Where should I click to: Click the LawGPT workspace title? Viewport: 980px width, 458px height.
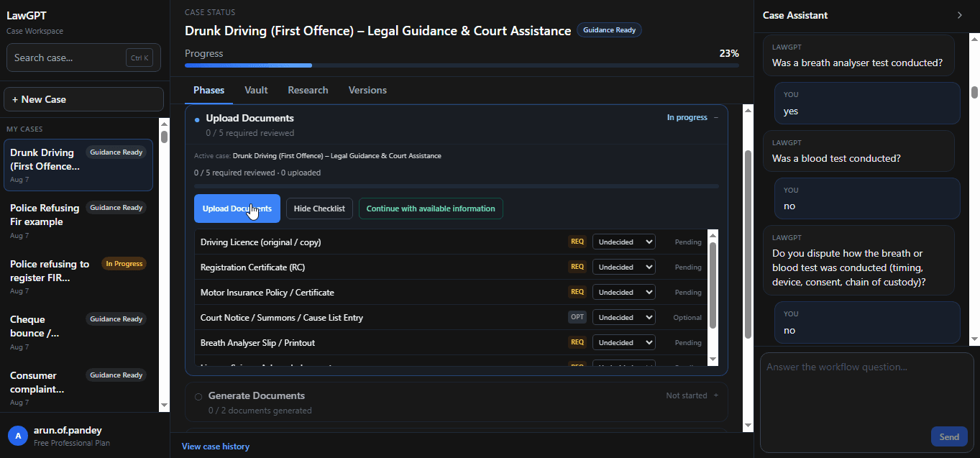pyautogui.click(x=27, y=15)
